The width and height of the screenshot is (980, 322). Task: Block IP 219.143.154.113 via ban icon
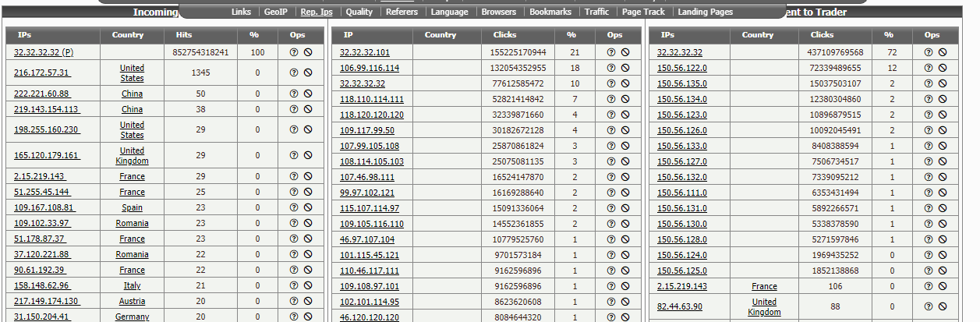pyautogui.click(x=308, y=109)
